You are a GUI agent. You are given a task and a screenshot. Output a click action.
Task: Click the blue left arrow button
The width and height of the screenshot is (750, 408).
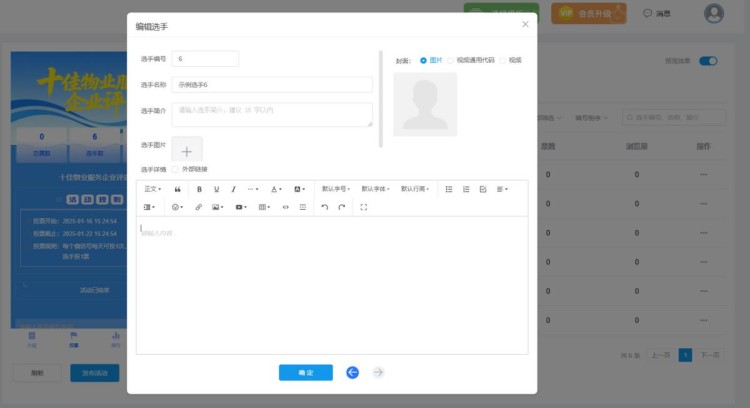(x=352, y=372)
